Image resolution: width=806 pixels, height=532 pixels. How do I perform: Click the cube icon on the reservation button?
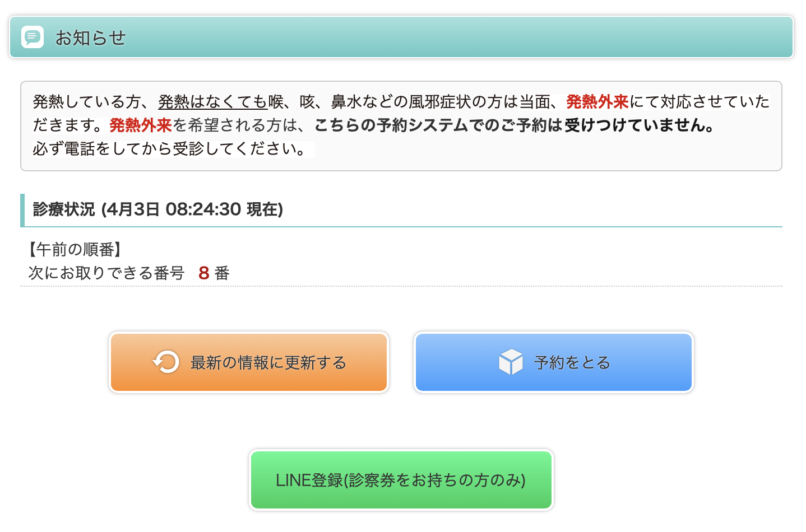tap(511, 362)
